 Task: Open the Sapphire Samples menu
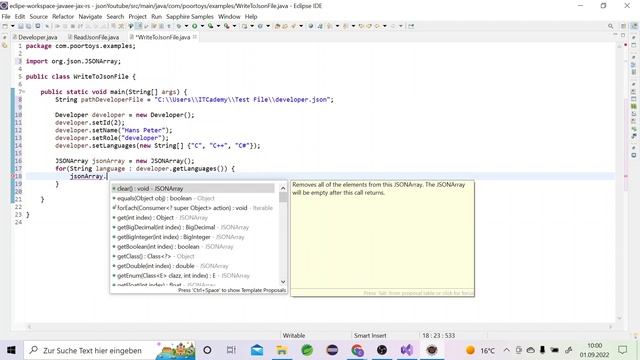(190, 17)
